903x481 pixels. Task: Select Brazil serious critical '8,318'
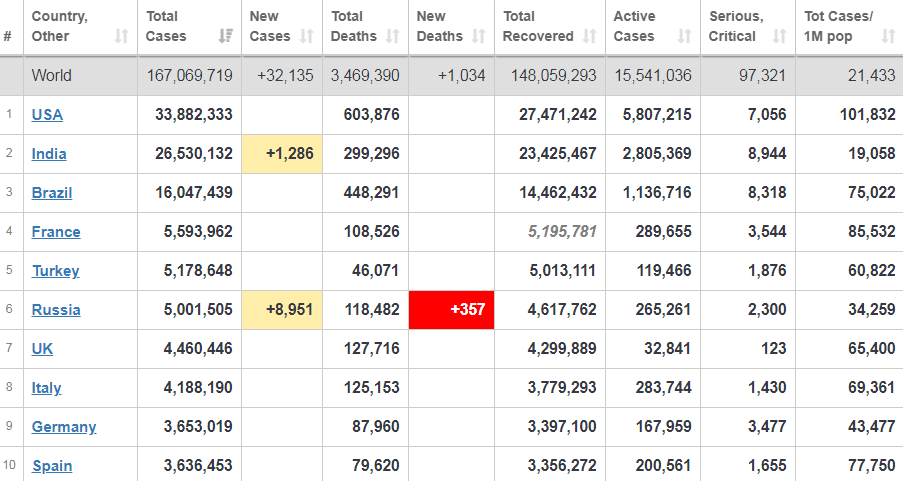pyautogui.click(x=767, y=192)
